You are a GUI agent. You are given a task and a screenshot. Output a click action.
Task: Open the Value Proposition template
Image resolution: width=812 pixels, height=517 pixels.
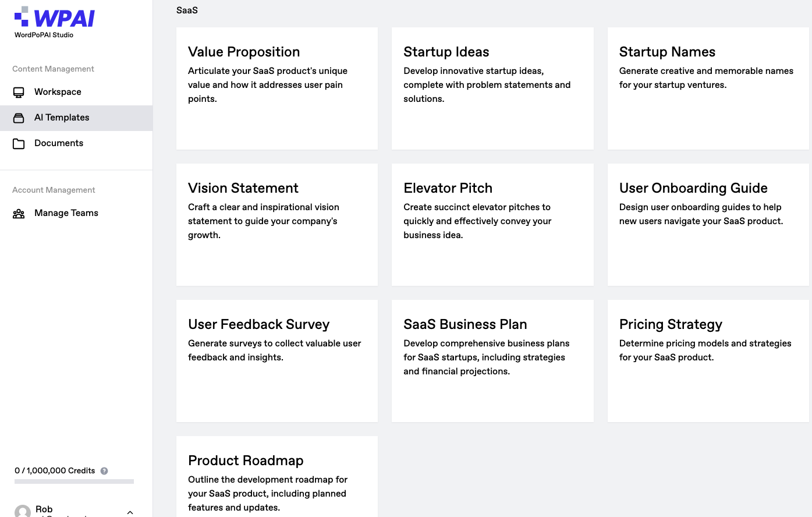tap(277, 88)
